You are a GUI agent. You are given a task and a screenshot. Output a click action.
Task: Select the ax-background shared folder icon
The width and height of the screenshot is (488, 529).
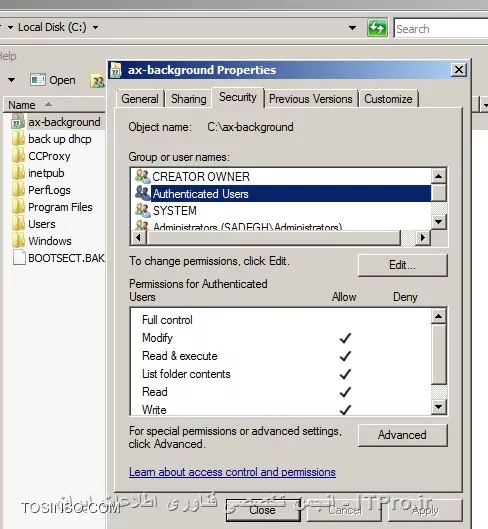pyautogui.click(x=18, y=122)
